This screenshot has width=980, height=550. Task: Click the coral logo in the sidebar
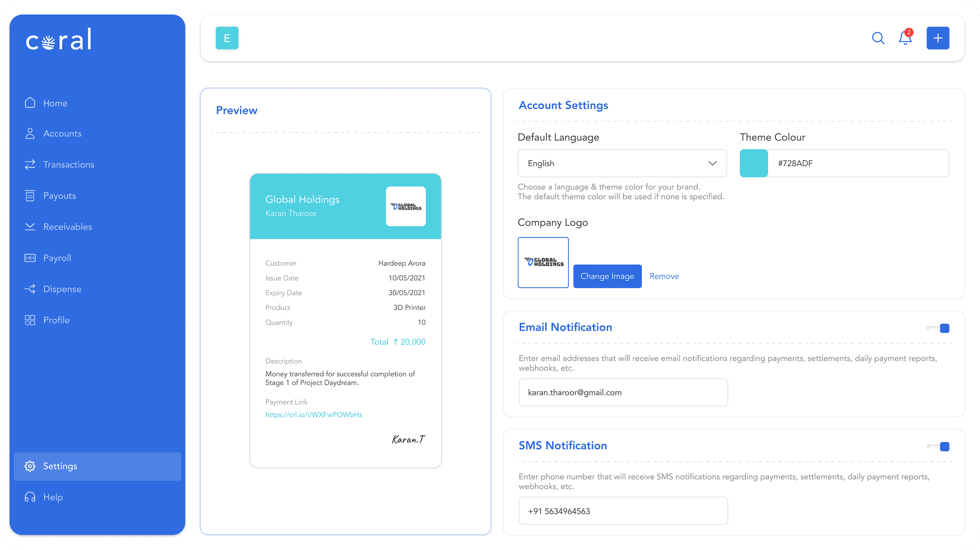tap(59, 40)
